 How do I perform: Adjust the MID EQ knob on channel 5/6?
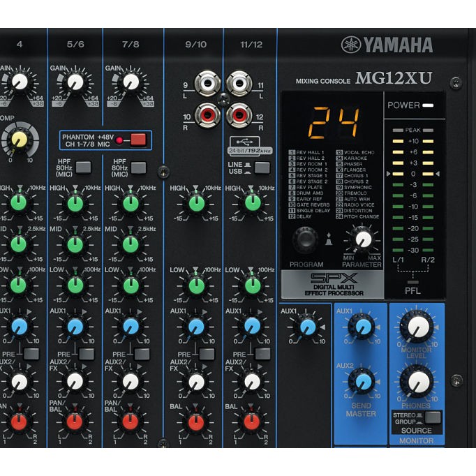tap(75, 244)
